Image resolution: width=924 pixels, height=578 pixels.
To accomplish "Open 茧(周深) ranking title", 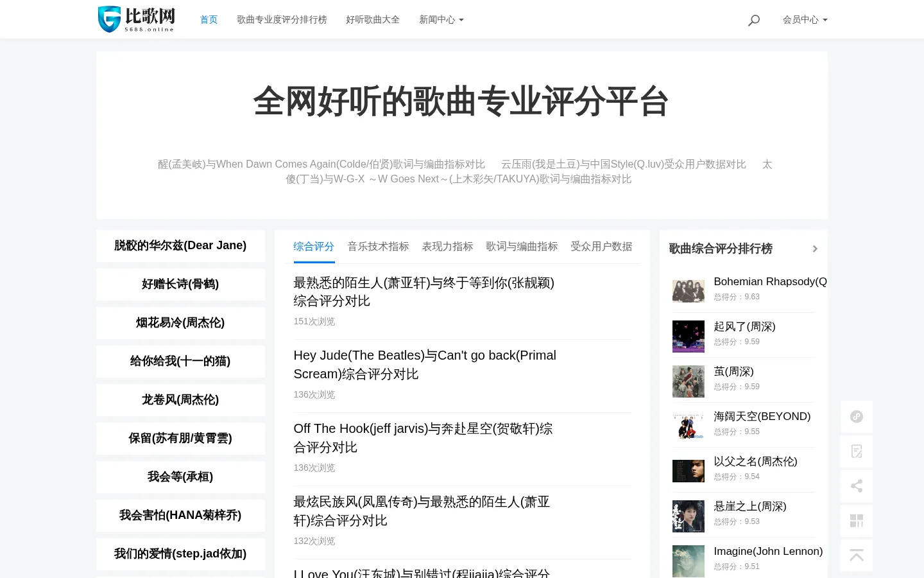I will pos(733,372).
